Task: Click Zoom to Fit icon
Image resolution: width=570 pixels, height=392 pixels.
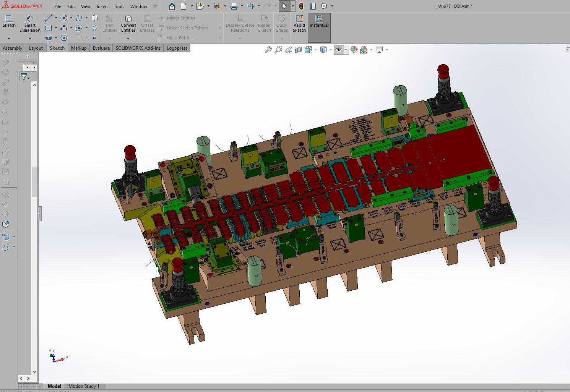Action: [x=268, y=50]
